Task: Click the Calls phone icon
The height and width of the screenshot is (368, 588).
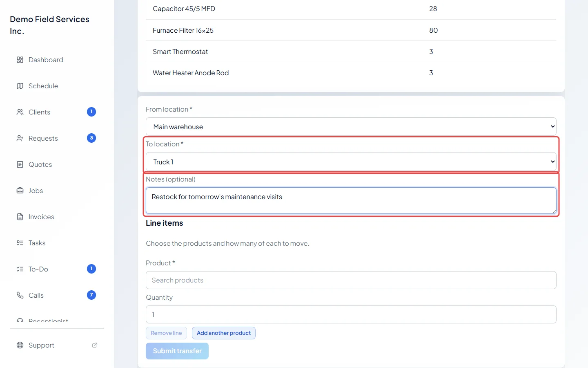Action: tap(20, 295)
